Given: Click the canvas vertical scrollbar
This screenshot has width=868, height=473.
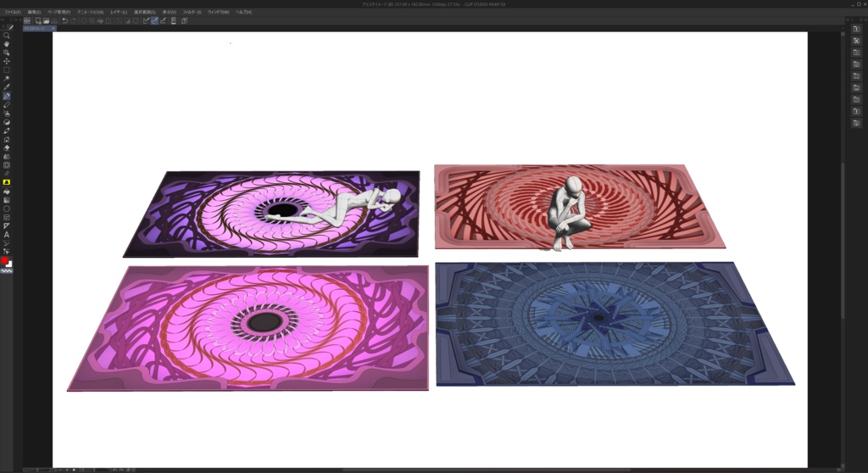Looking at the screenshot, I should click(843, 241).
